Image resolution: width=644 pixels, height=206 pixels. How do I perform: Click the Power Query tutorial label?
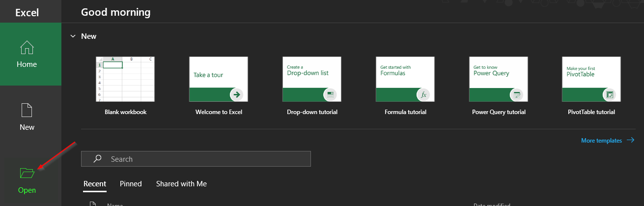[x=499, y=112]
